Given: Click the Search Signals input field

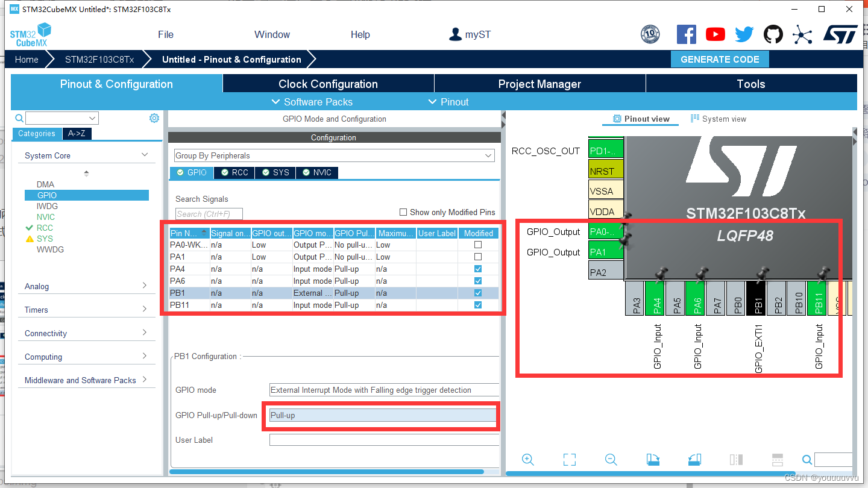Looking at the screenshot, I should click(209, 214).
